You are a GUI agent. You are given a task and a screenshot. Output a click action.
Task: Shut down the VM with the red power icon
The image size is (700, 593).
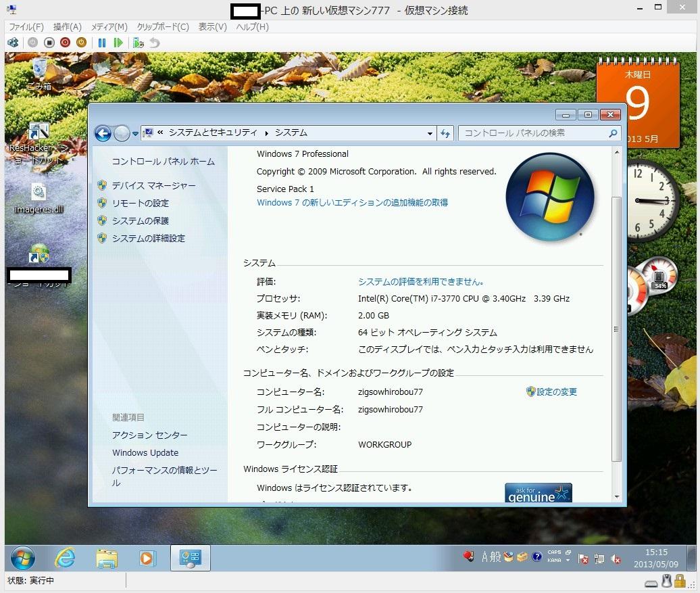click(65, 43)
